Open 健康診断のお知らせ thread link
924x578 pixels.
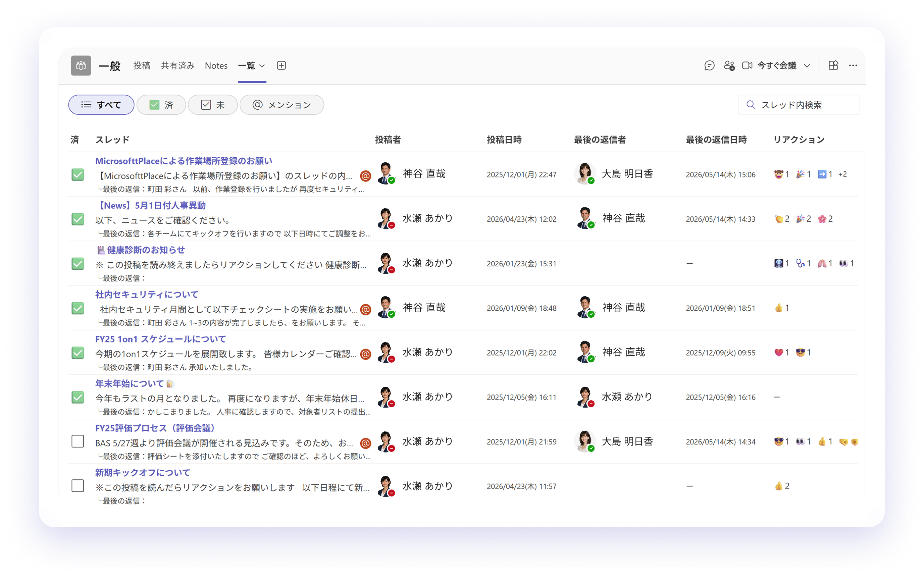pyautogui.click(x=140, y=250)
